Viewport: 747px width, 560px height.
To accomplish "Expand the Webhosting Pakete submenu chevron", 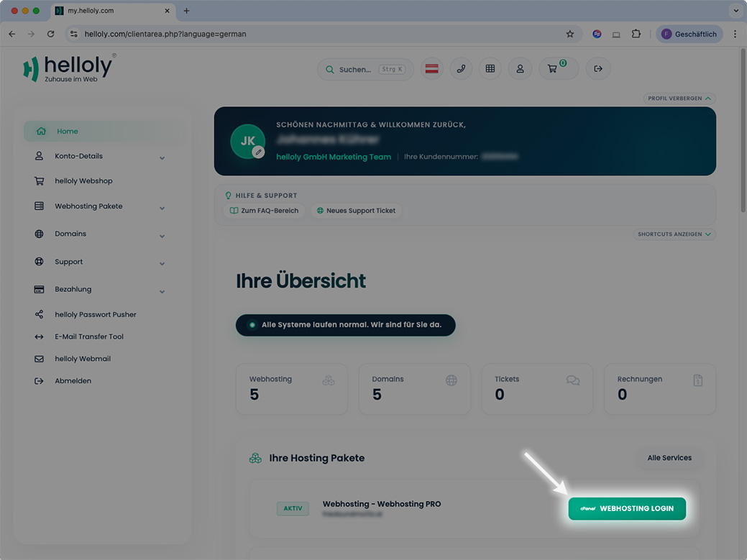I will 162,208.
